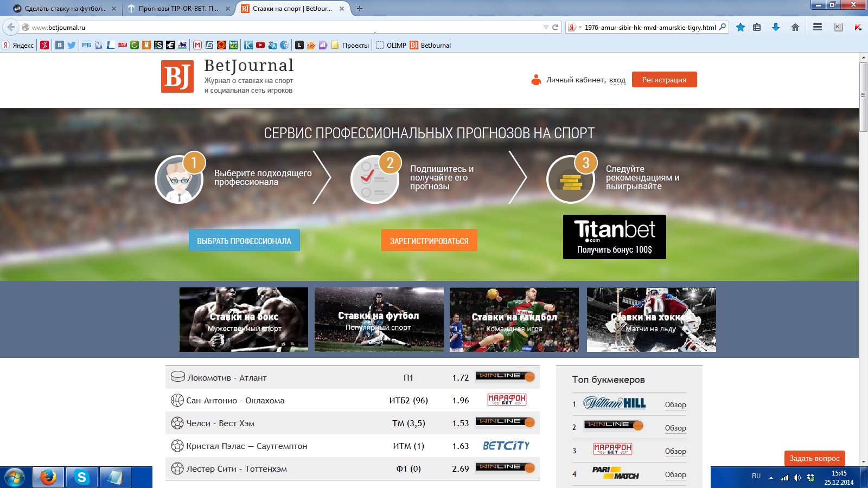Click ВЫБРАТЬ ПРОФЕССИОНАЛА button
The image size is (868, 488).
(244, 241)
